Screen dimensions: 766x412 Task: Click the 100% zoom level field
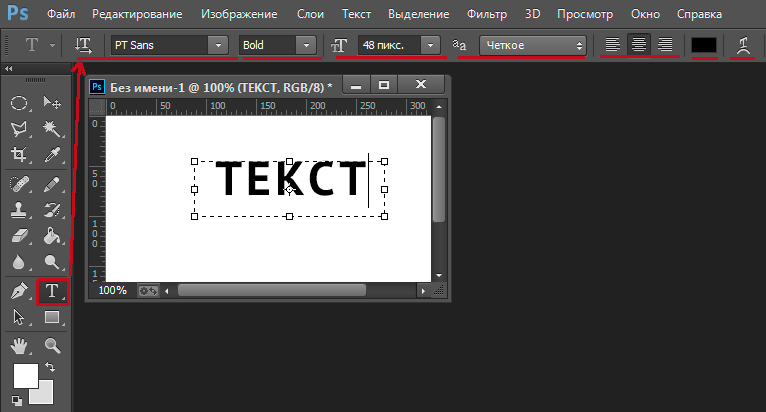(113, 290)
